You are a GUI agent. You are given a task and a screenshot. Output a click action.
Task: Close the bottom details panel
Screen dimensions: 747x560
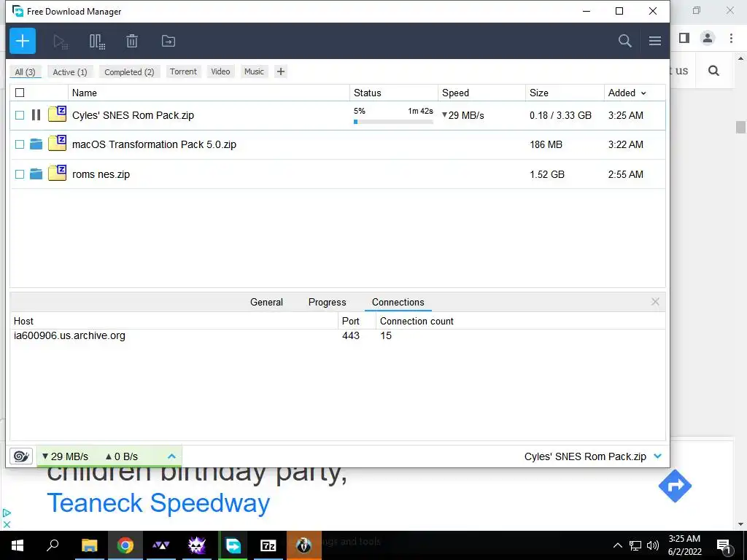point(655,301)
